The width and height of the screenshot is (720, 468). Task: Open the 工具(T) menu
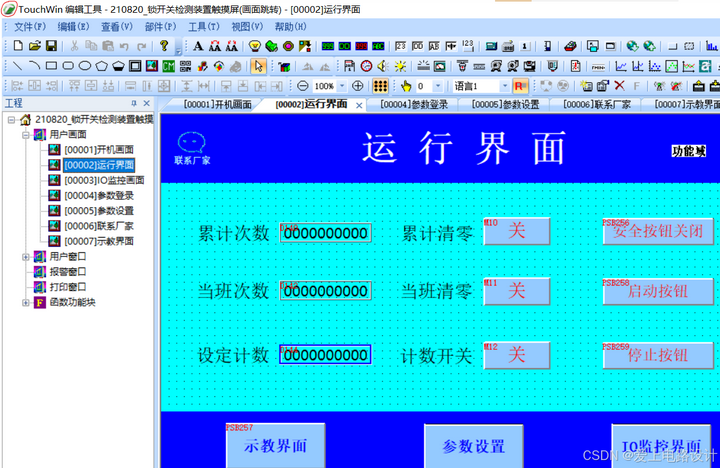pyautogui.click(x=203, y=27)
